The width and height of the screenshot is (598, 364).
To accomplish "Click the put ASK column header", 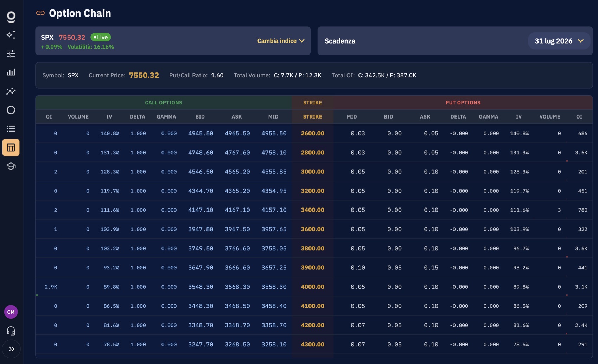I will pos(425,117).
